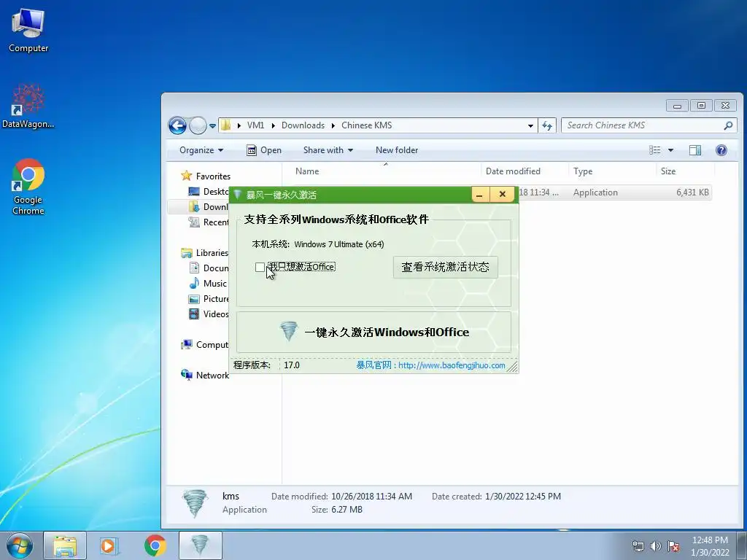This screenshot has height=560, width=747.
Task: Click the Explorer forward arrow button
Action: 198,125
